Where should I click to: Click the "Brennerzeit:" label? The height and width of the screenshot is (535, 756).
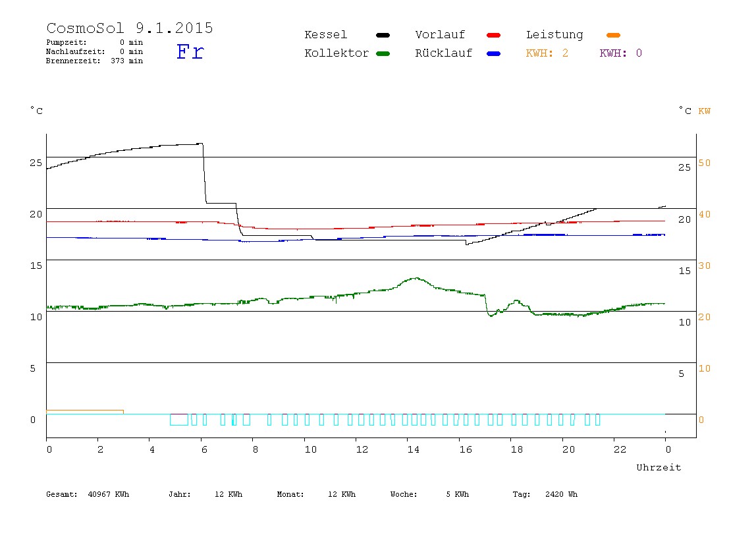point(73,61)
